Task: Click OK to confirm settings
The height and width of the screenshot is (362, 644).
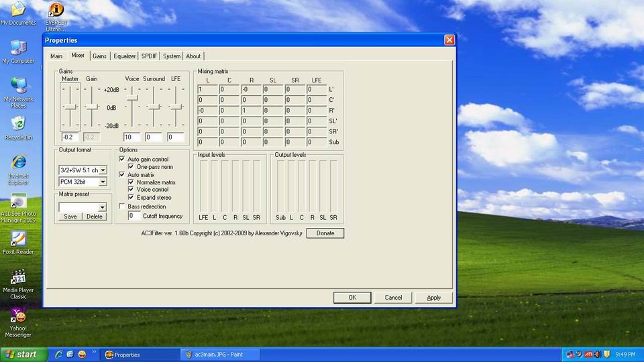Action: point(352,298)
